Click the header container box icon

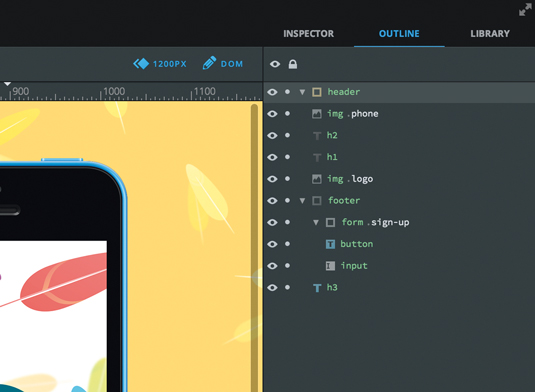317,92
